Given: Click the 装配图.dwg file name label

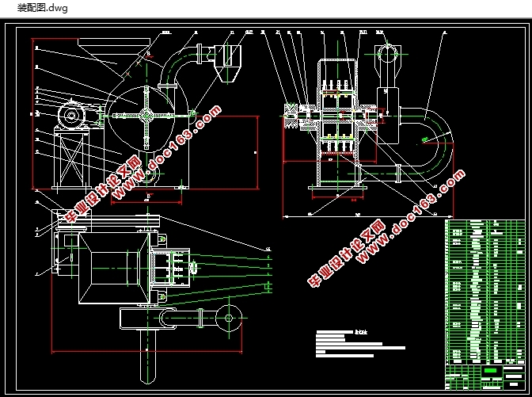Looking at the screenshot, I should [43, 8].
